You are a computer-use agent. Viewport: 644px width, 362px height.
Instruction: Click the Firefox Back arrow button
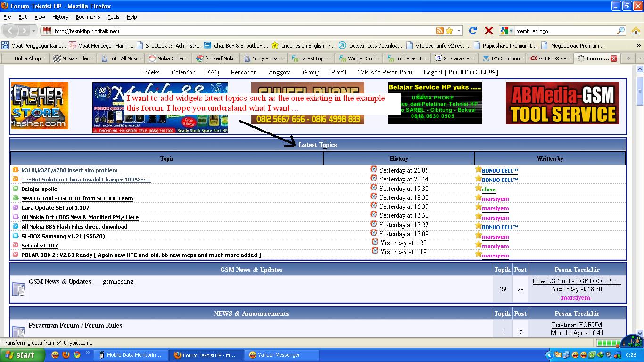10,31
